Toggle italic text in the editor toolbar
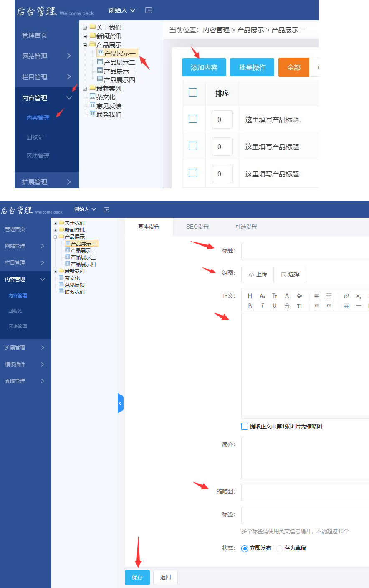This screenshot has height=588, width=369. pyautogui.click(x=262, y=306)
